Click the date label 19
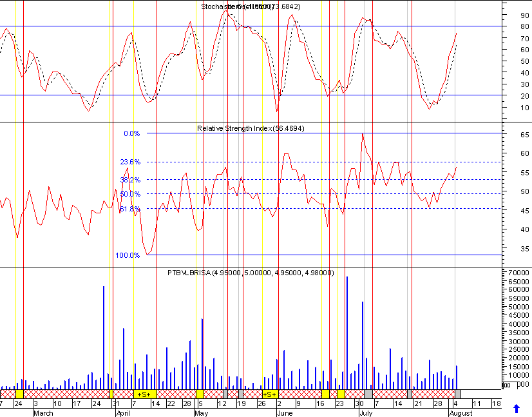The image size is (532, 417). (242, 403)
